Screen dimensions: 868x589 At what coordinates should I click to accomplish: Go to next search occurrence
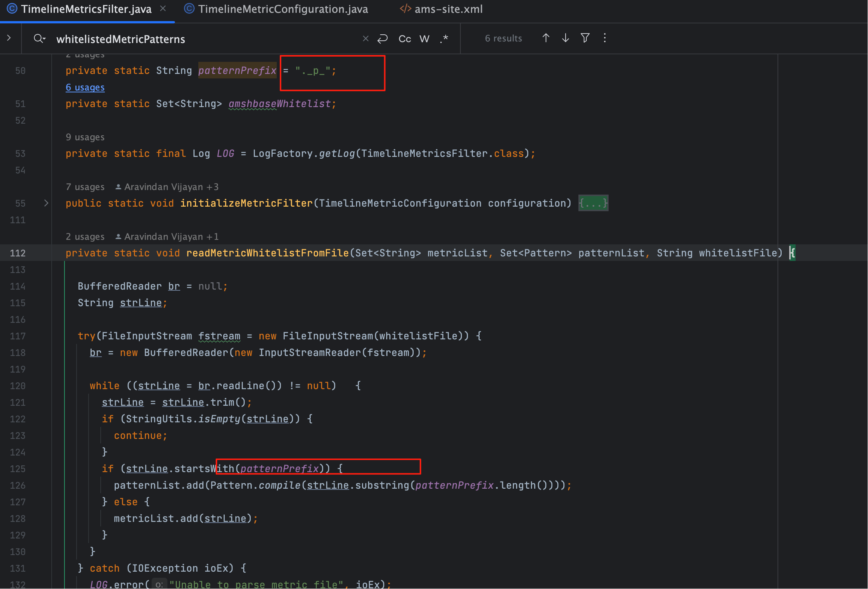(565, 38)
